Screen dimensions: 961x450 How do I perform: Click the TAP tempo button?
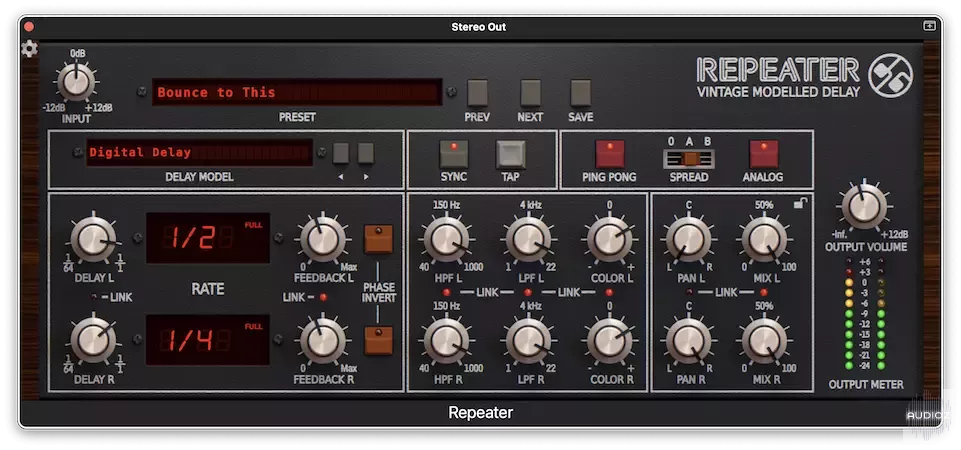pyautogui.click(x=511, y=154)
